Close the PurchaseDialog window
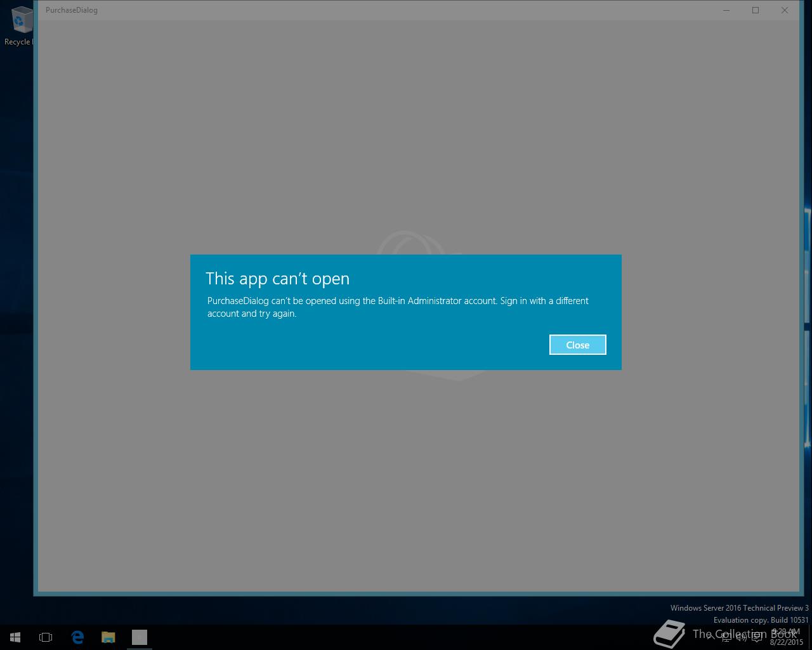The image size is (812, 650). [785, 10]
